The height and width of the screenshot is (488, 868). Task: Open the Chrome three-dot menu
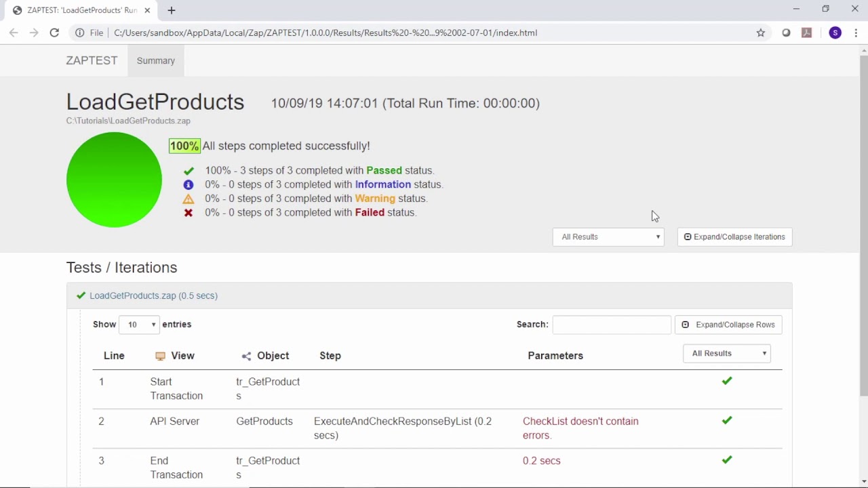856,33
